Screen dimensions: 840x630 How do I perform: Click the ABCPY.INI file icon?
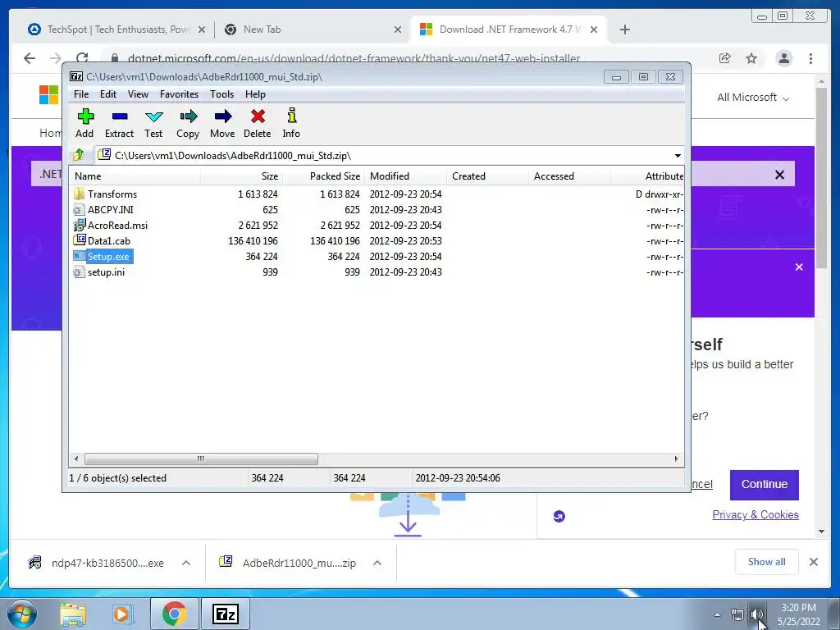[x=80, y=209]
